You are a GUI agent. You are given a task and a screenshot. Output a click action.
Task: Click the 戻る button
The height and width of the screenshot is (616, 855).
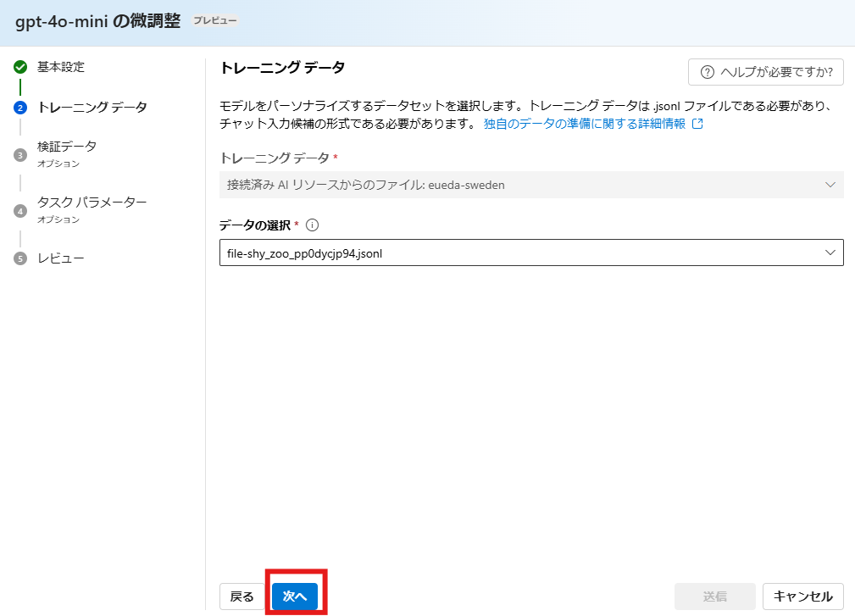242,597
